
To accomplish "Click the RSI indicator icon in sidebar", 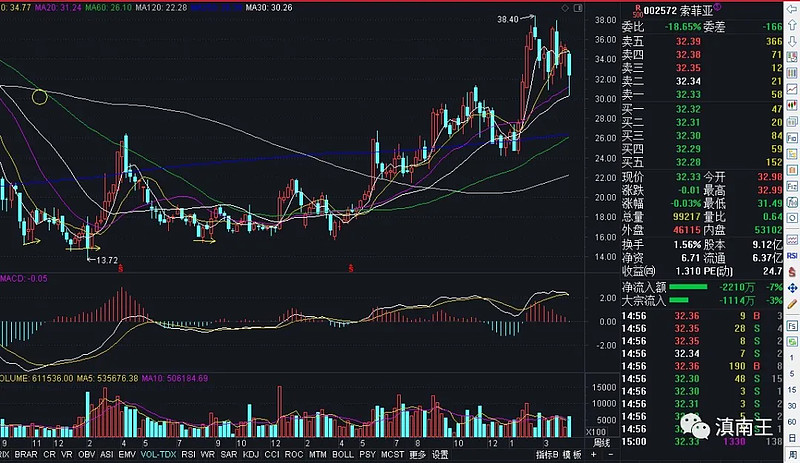I will pyautogui.click(x=792, y=255).
